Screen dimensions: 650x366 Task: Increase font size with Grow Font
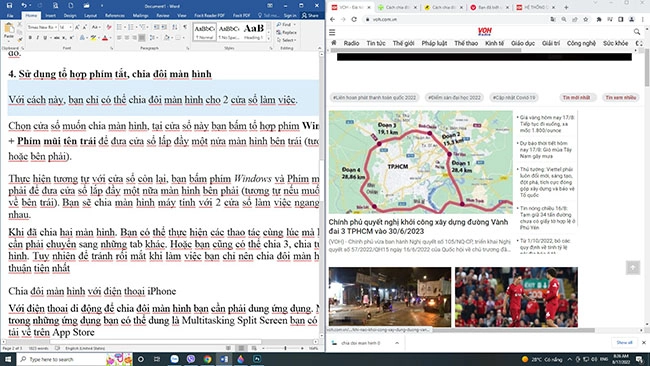click(x=77, y=27)
